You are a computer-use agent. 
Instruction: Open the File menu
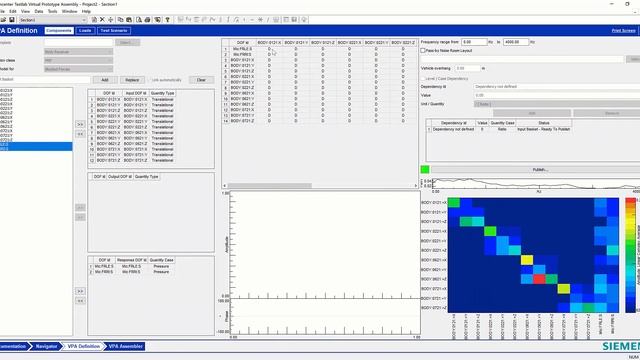[2, 11]
